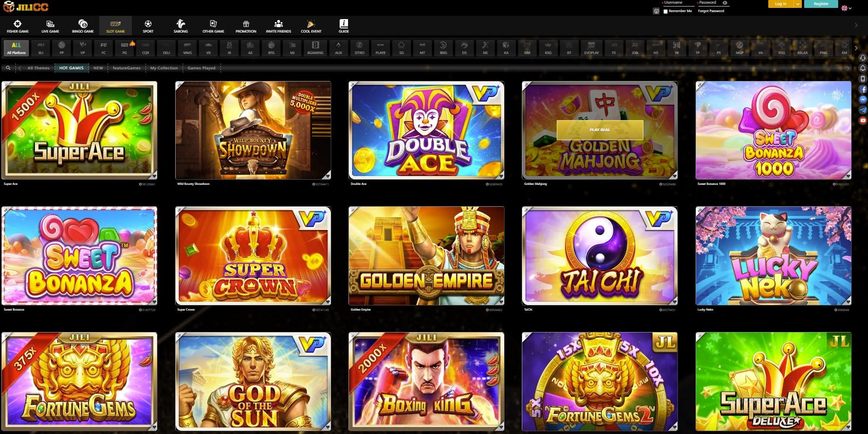Filter by All Platform provider
Image resolution: width=868 pixels, height=434 pixels.
(16, 47)
